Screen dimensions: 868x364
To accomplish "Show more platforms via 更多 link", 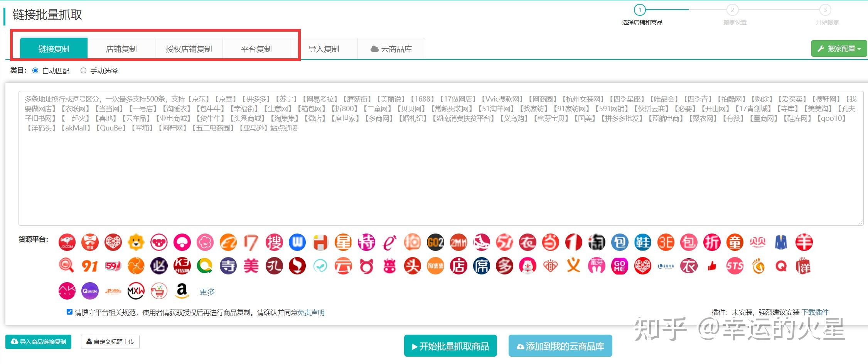I will [207, 292].
